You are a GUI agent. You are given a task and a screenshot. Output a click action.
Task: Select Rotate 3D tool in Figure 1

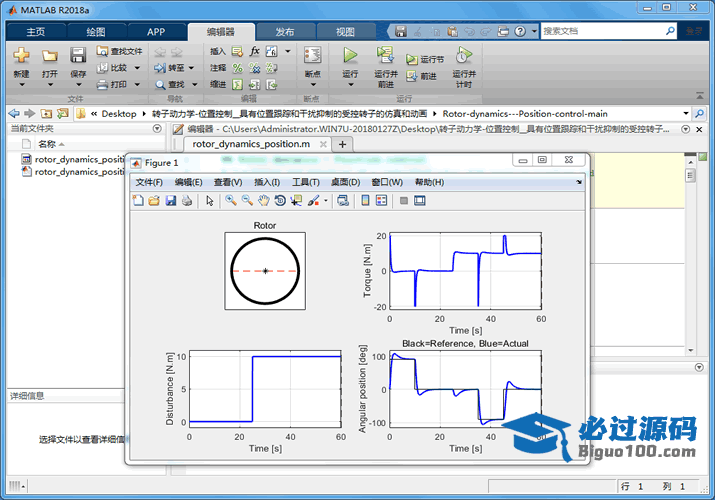(x=280, y=201)
